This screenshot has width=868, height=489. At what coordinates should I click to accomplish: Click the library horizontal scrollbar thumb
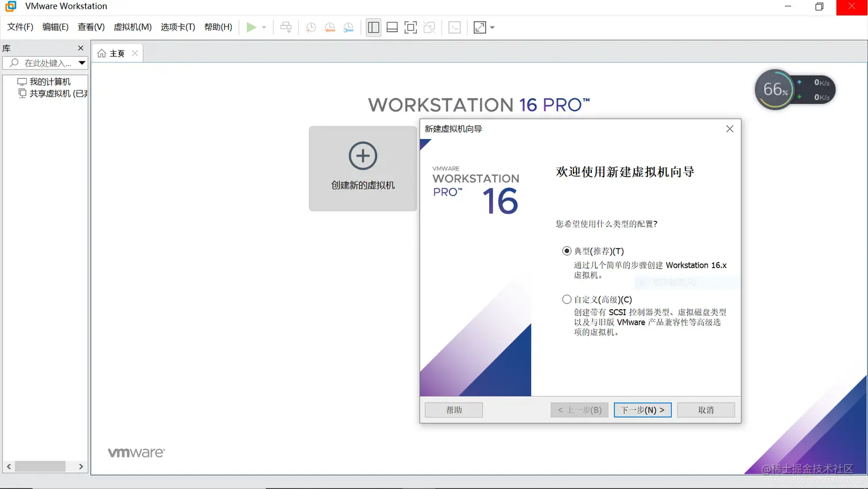(40, 466)
